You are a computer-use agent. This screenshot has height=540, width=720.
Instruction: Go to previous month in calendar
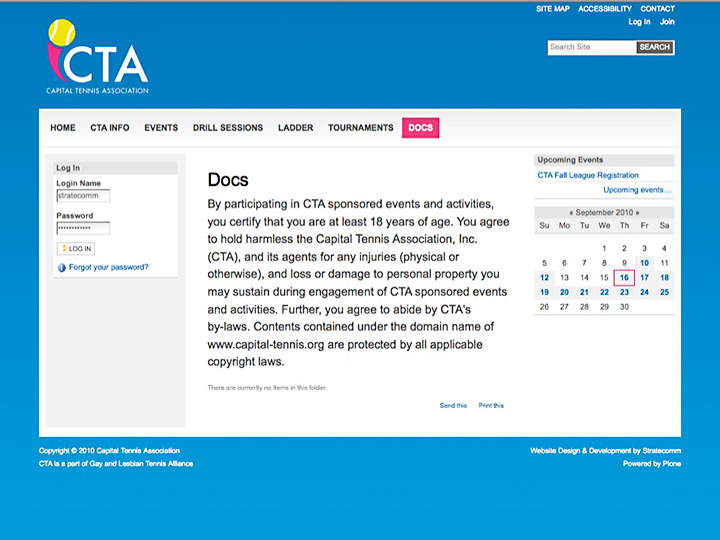[571, 213]
